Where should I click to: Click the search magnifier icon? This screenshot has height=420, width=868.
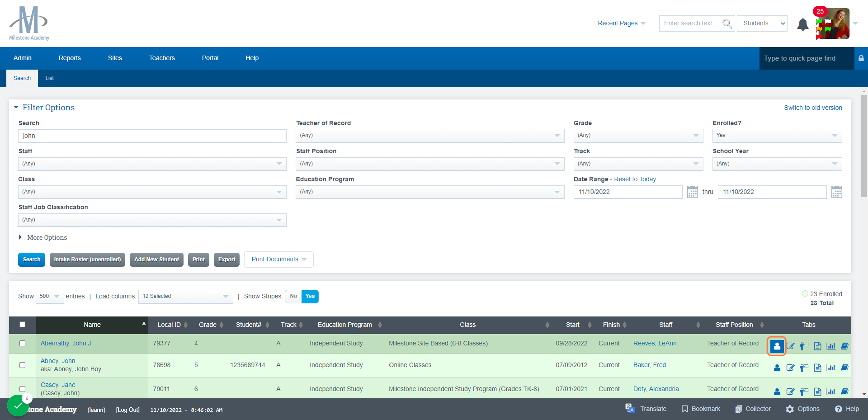(727, 24)
